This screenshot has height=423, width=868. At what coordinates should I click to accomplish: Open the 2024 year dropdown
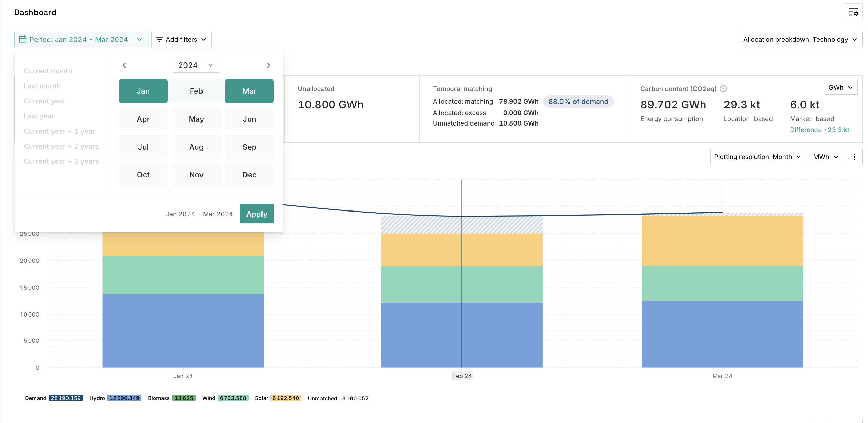pos(196,65)
